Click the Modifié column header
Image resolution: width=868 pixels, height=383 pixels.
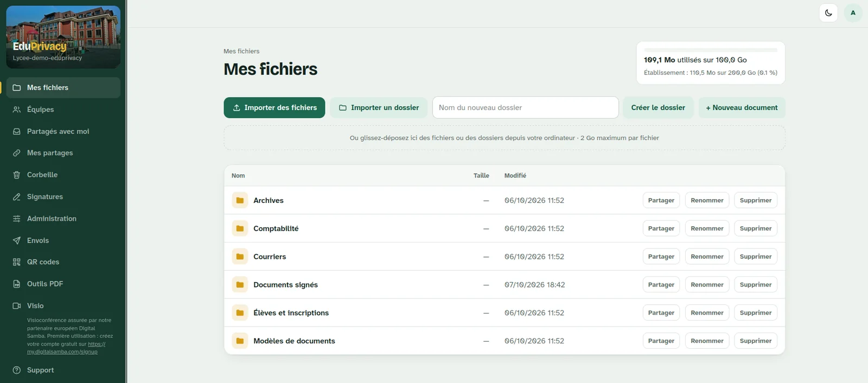tap(515, 176)
